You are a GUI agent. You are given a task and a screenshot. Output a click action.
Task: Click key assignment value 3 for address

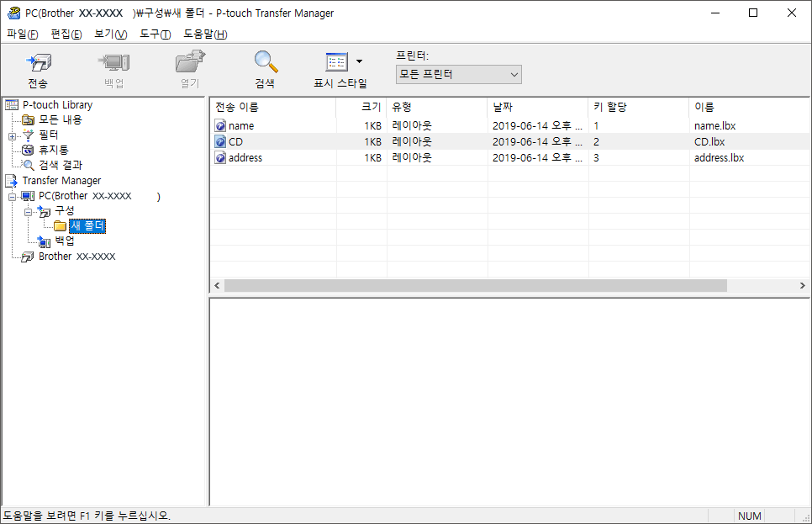click(x=597, y=158)
